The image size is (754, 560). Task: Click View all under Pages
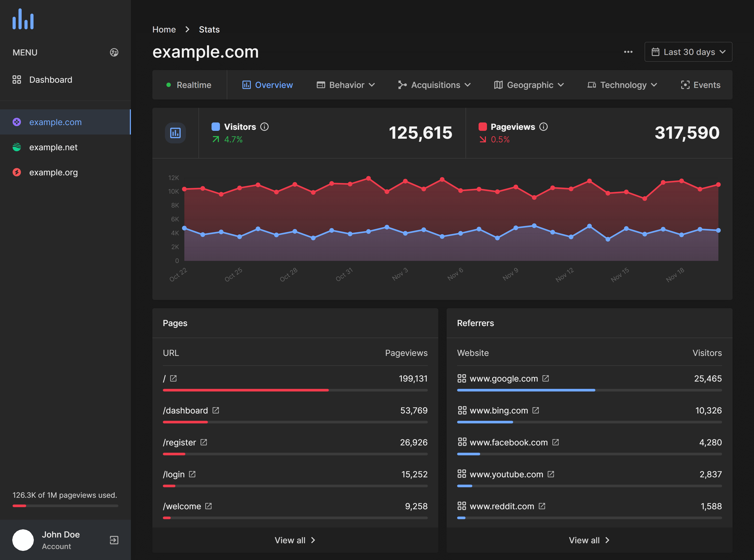pyautogui.click(x=295, y=540)
